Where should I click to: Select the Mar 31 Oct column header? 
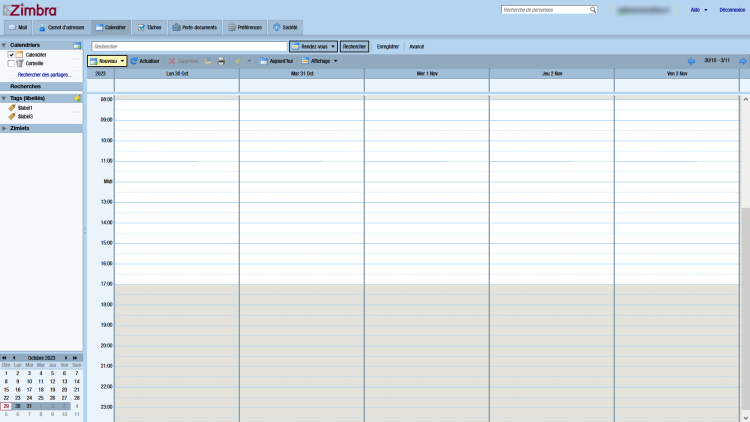pos(302,74)
